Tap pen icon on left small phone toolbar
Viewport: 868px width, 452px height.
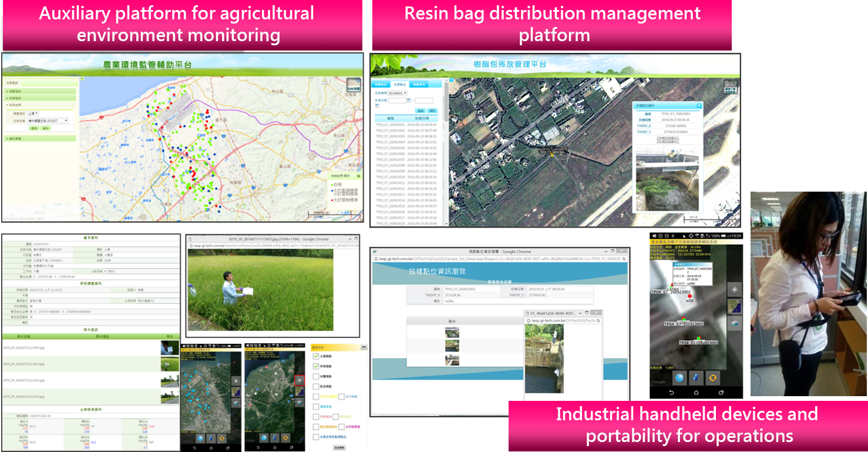pyautogui.click(x=211, y=438)
